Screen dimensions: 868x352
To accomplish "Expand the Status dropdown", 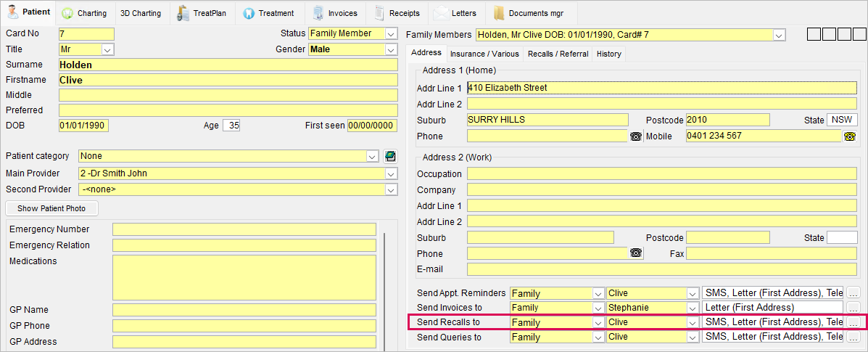I will click(x=391, y=34).
